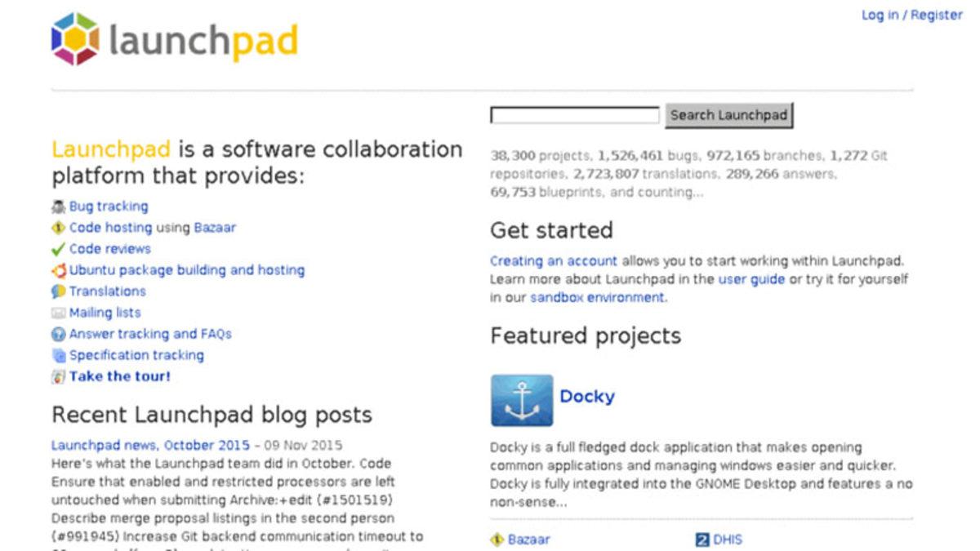Click inside the search input field
980x551 pixels.
(x=572, y=115)
